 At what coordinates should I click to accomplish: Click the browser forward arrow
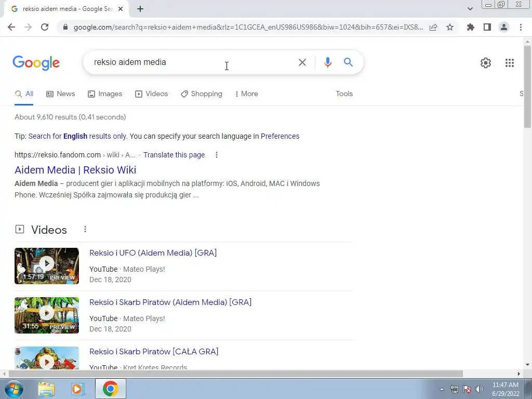click(28, 27)
